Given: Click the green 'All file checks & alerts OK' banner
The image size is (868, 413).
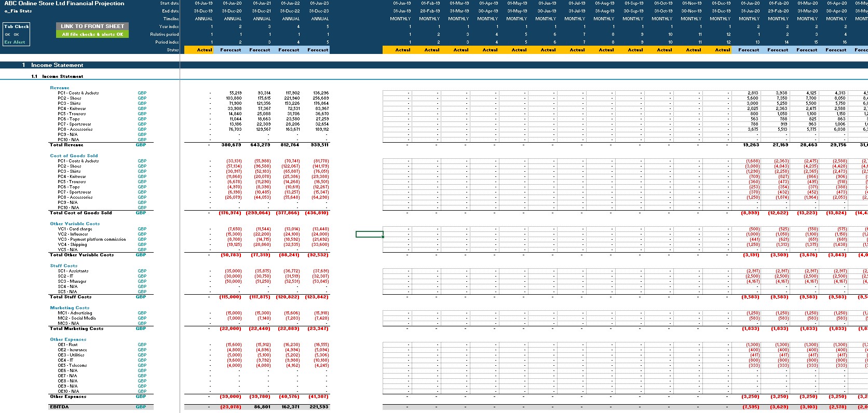Looking at the screenshot, I should (92, 34).
